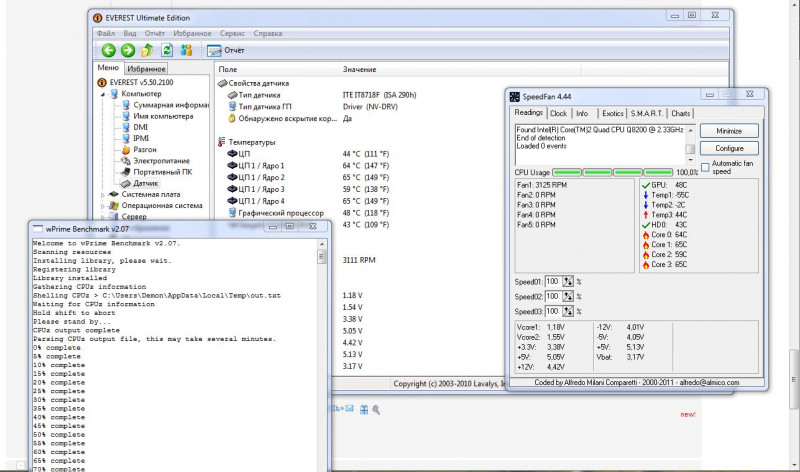
Task: Switch to the Избранное tab in EVEREST sidebar
Action: point(146,69)
